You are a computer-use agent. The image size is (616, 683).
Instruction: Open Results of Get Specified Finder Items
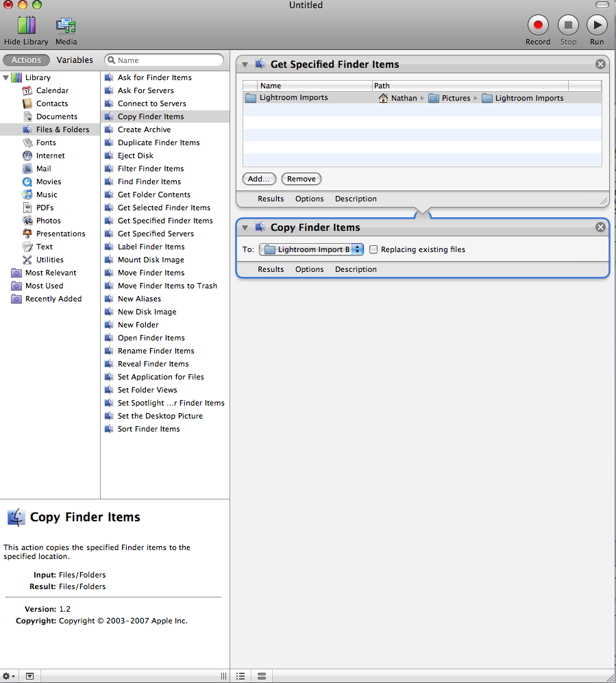(271, 199)
